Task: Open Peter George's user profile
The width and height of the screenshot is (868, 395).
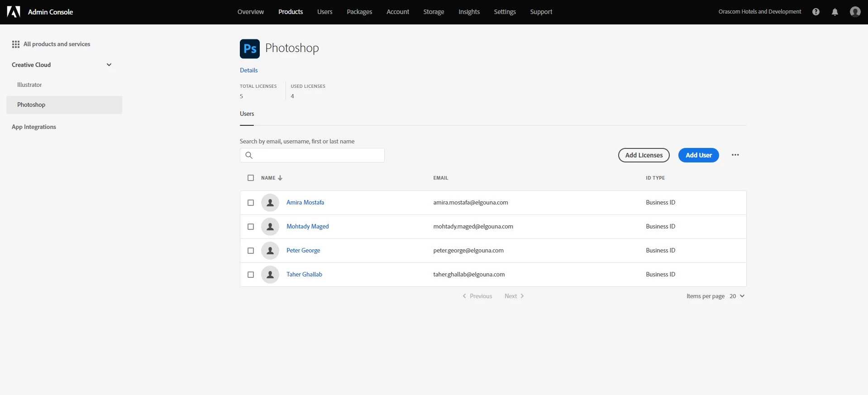Action: 303,251
